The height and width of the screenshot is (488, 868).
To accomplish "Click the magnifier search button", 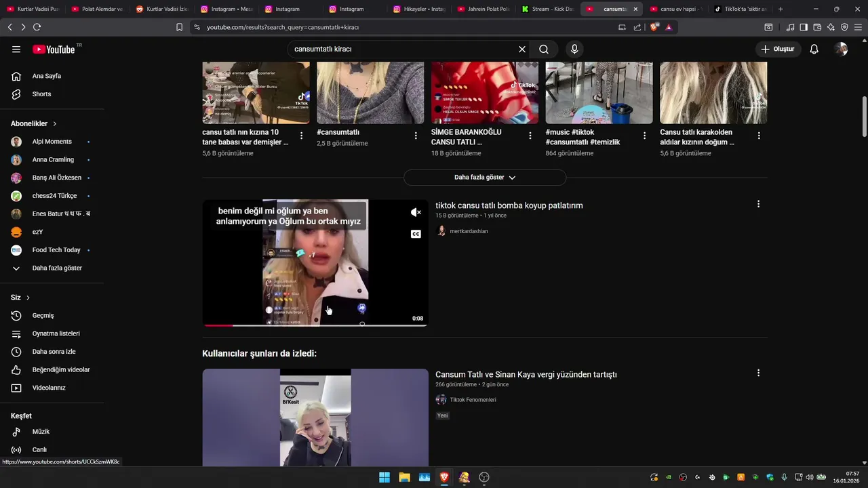I will (544, 49).
